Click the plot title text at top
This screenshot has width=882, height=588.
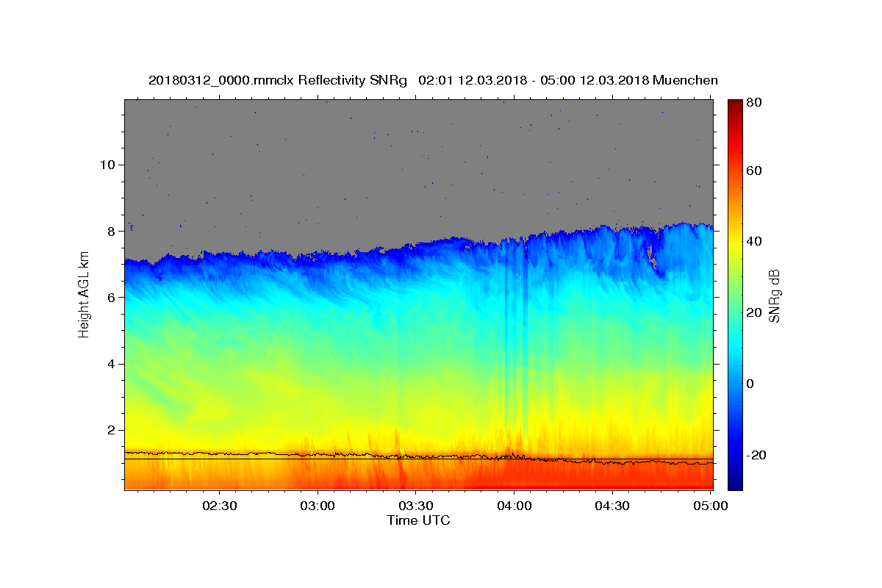pyautogui.click(x=433, y=80)
